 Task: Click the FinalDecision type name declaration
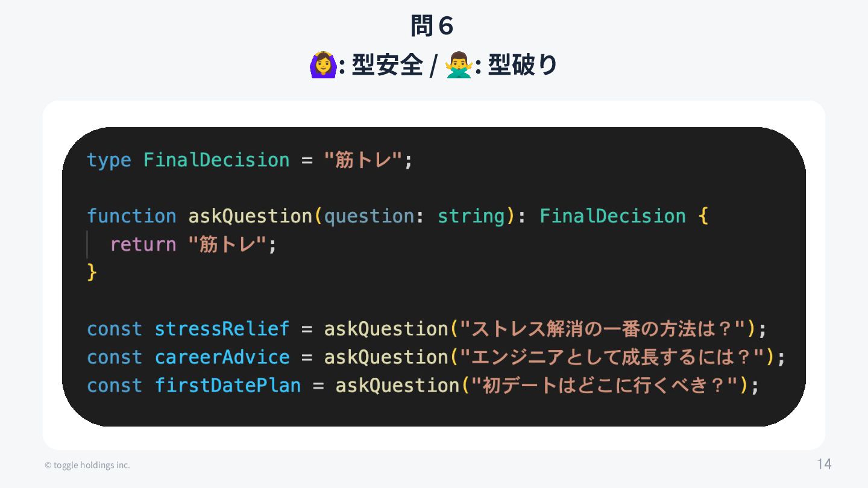[x=216, y=160]
